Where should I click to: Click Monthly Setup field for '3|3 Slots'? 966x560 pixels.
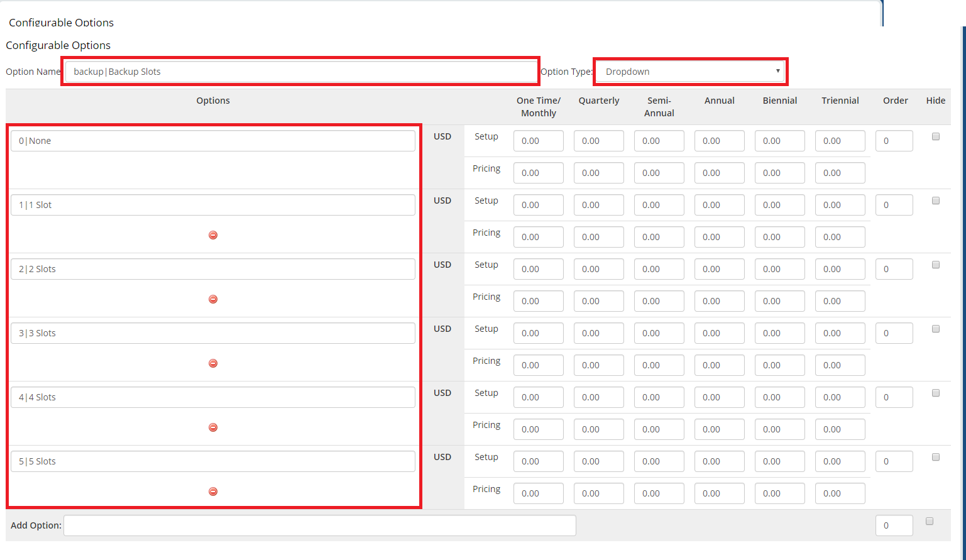point(539,333)
